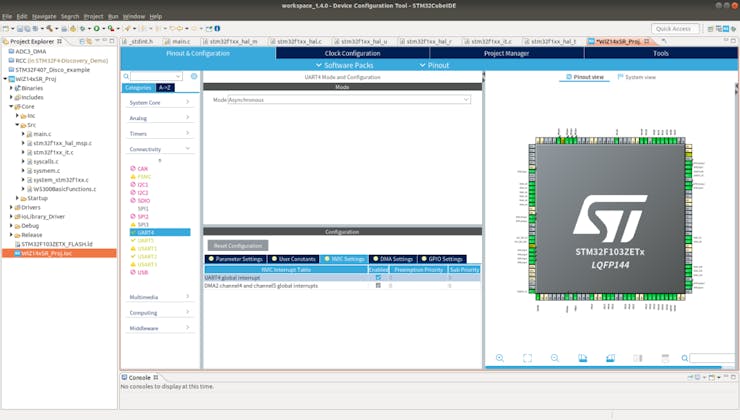740x420 pixels.
Task: Expand the Computing category
Action: 160,312
